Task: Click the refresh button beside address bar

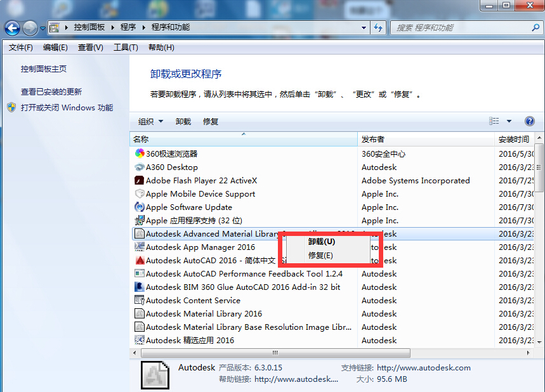Action: tap(378, 27)
